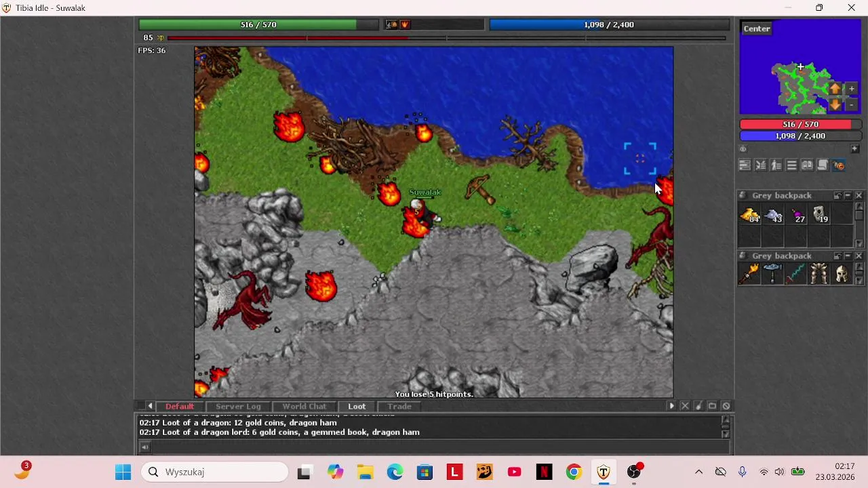Click the minimap world view

[800, 66]
